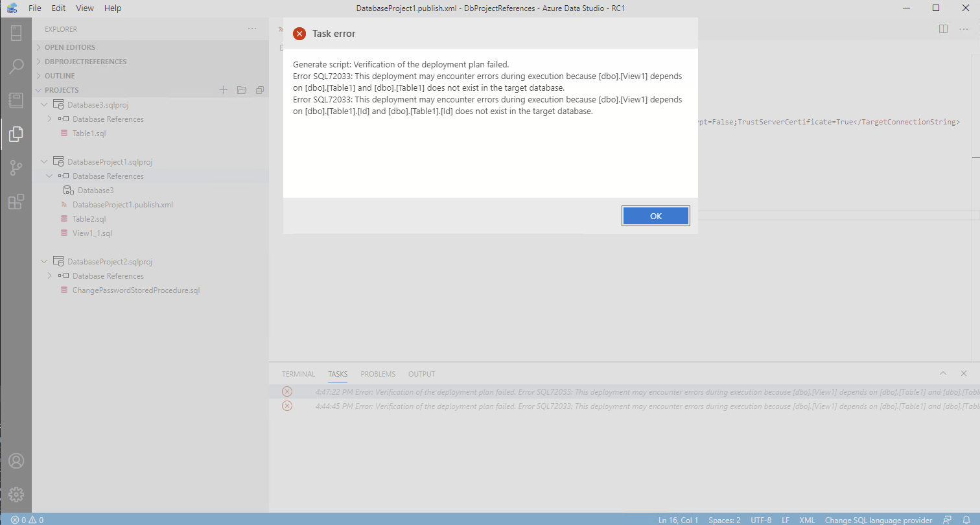Viewport: 980px width, 525px height.
Task: Open the Explorer view
Action: click(16, 134)
